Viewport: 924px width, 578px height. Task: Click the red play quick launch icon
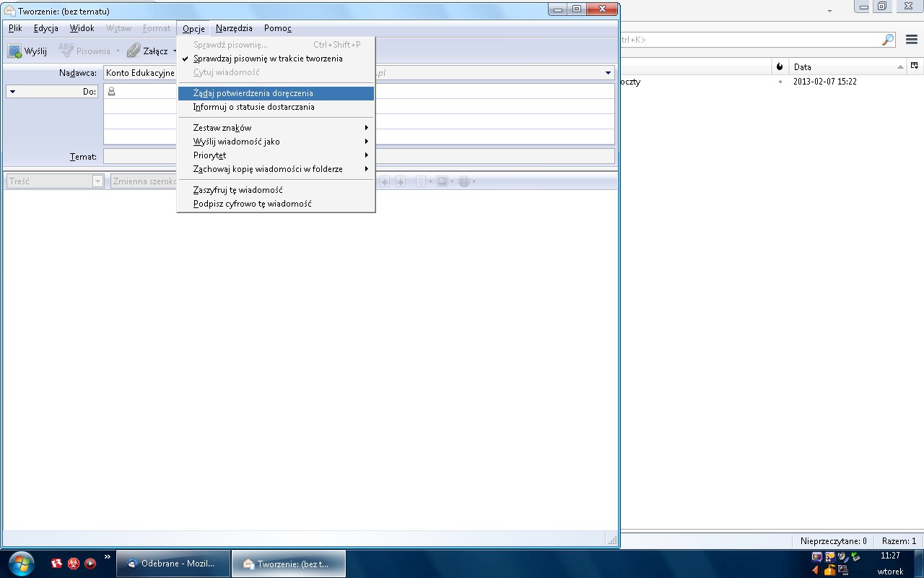[90, 564]
